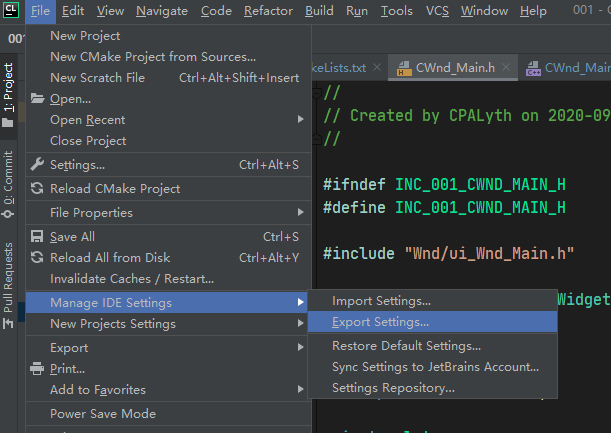Collapse the comment block fold marker in the editor

pyautogui.click(x=316, y=93)
